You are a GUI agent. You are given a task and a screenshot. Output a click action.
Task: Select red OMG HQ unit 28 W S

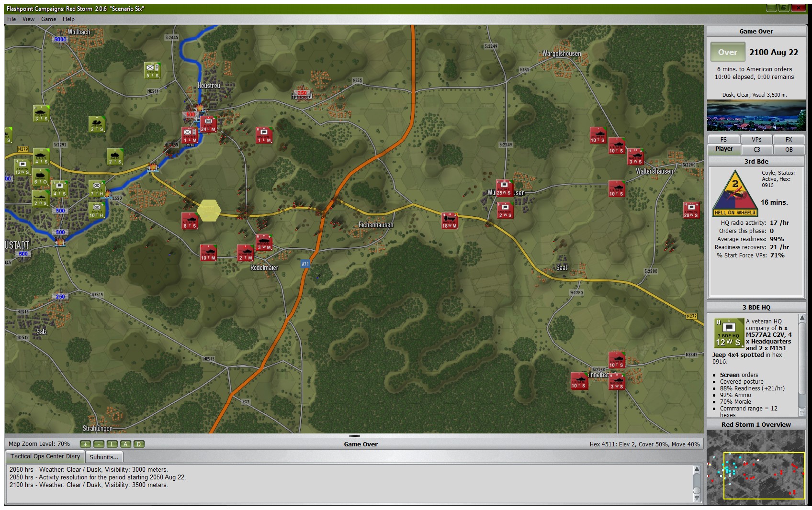691,210
